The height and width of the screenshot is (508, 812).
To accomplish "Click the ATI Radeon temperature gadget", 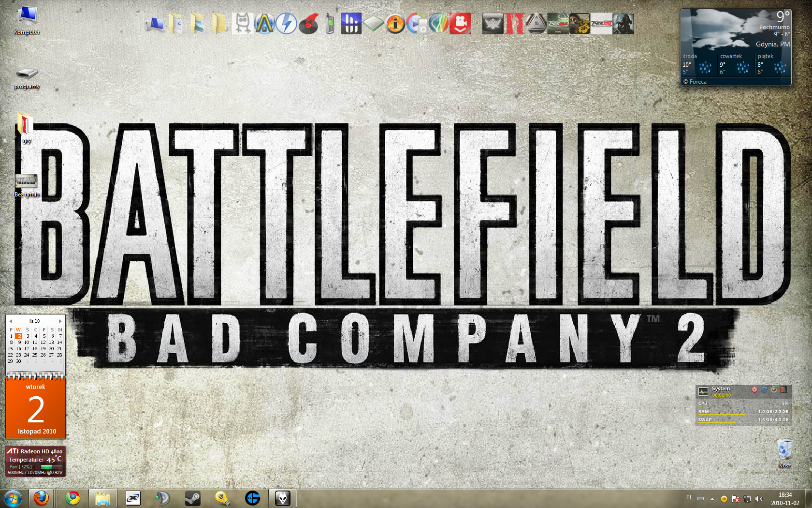I will click(35, 462).
